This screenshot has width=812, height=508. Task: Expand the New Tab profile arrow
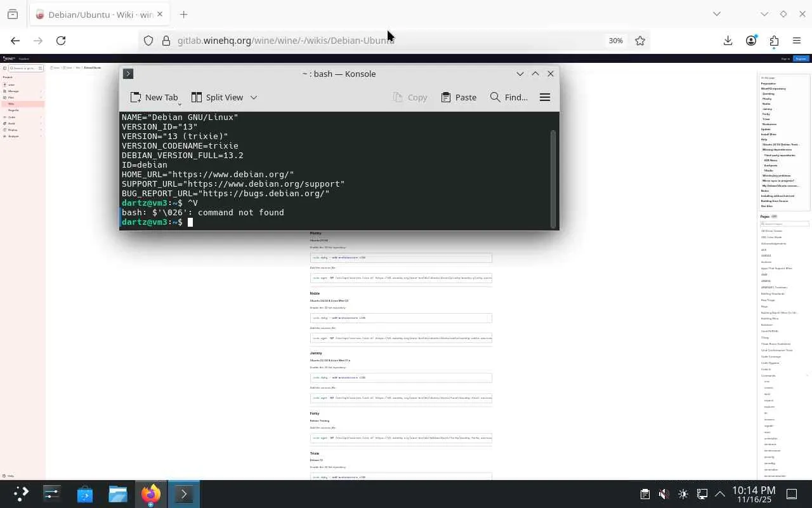coord(180,104)
